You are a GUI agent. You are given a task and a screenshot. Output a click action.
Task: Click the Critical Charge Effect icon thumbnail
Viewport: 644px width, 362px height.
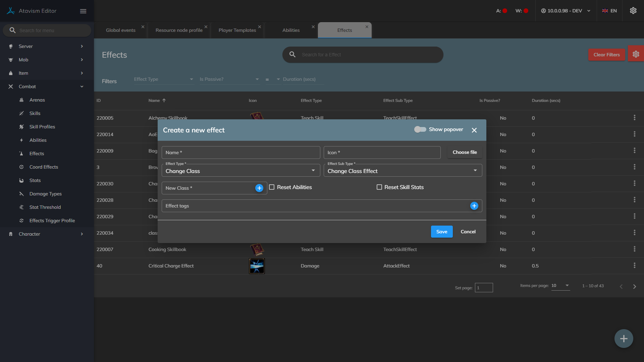257,266
